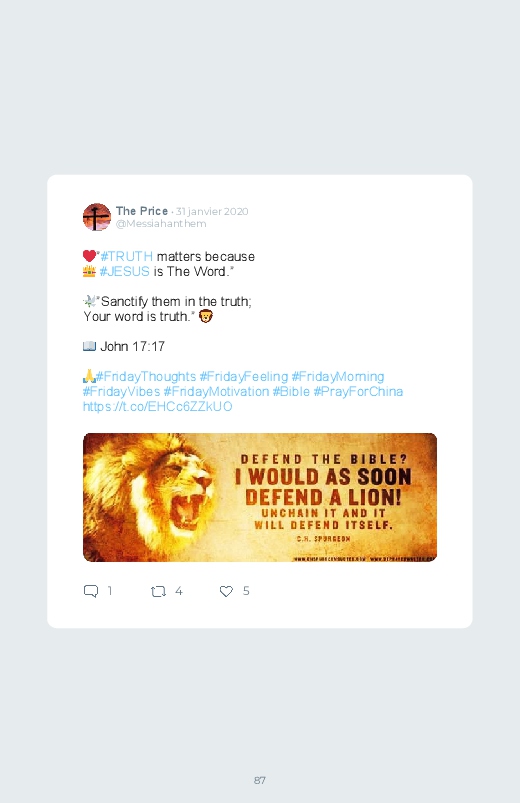This screenshot has height=803, width=520.
Task: Click the open book emoji
Action: click(x=89, y=347)
